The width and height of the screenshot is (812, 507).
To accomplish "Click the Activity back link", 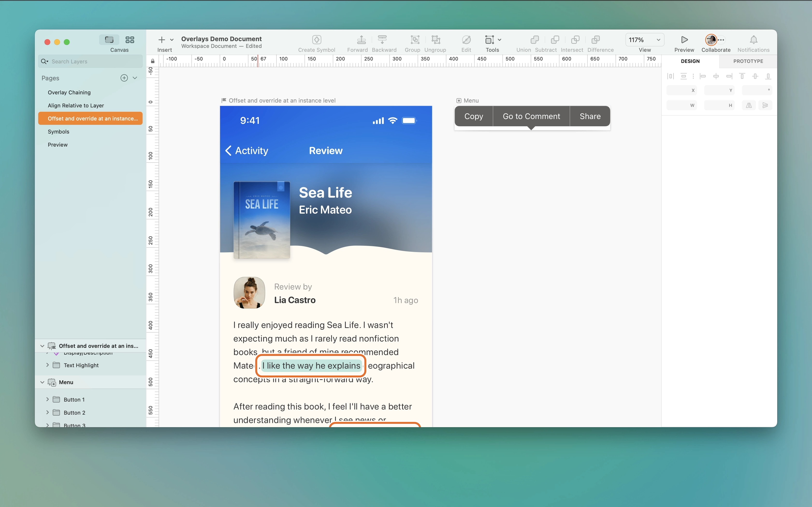I will [247, 151].
